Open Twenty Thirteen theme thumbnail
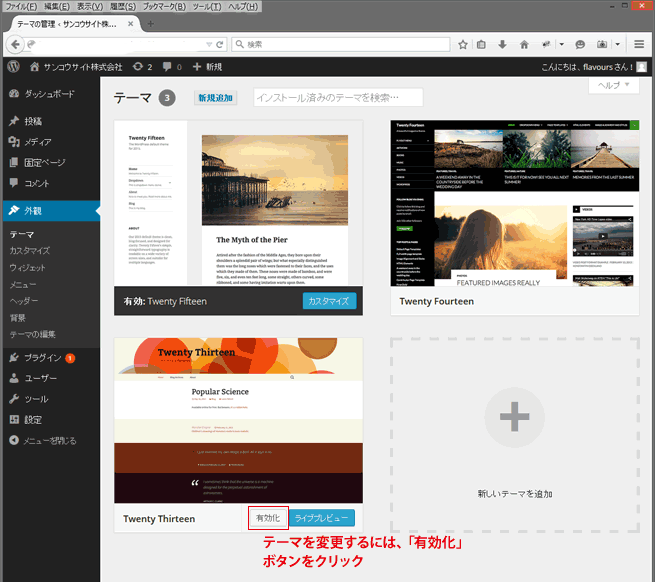Screen dimensions: 655x582 pyautogui.click(x=238, y=420)
